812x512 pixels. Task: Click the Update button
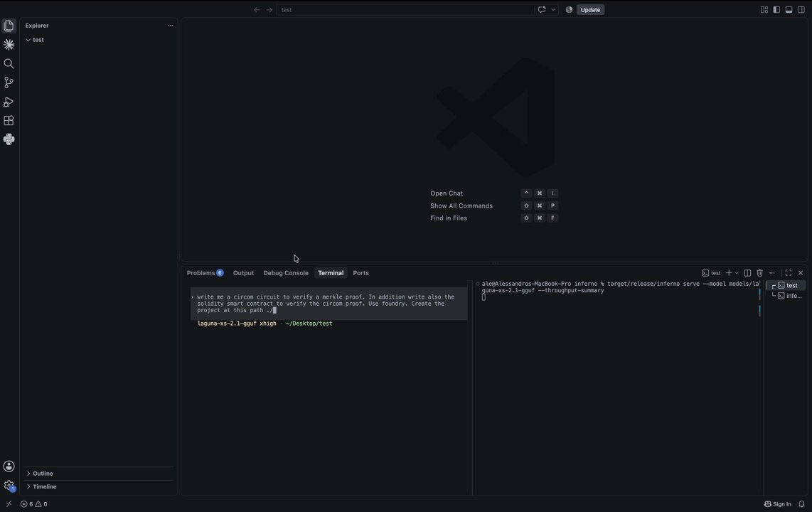(590, 10)
